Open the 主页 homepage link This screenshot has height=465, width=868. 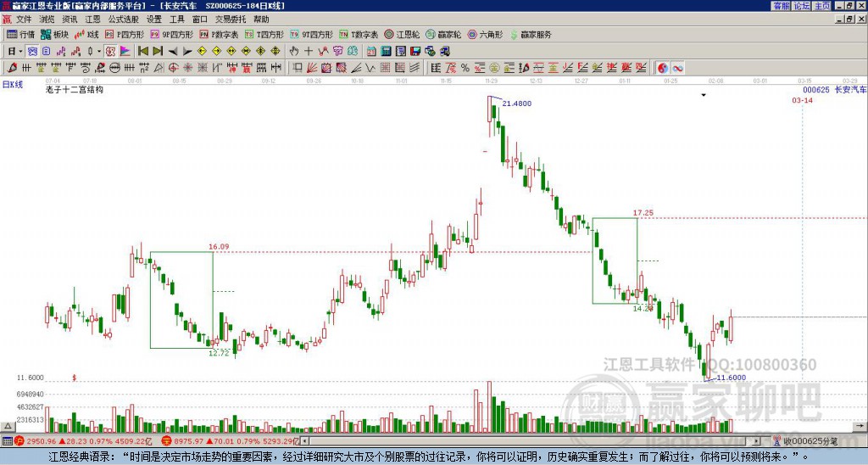822,6
